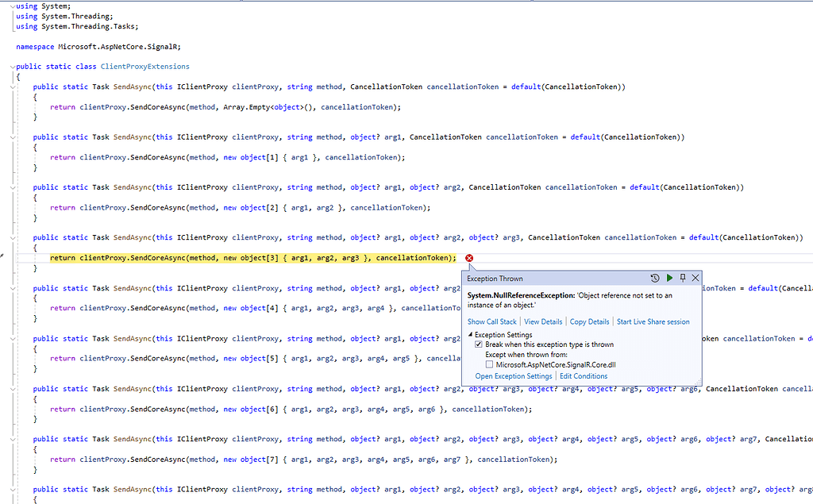Viewport: 813px width, 504px height.
Task: Click the green continue execution arrow
Action: (x=669, y=278)
